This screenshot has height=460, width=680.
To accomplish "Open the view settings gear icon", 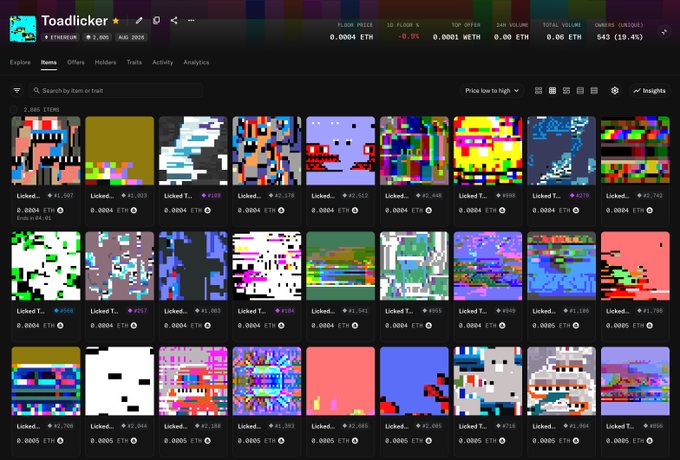I will tap(615, 91).
